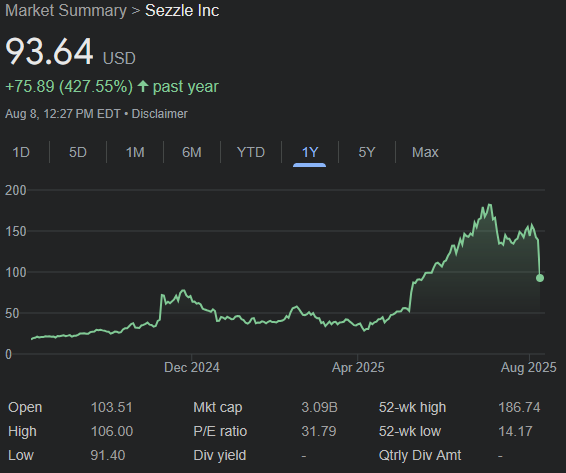Click the 200 y-axis label
The image size is (566, 473).
point(16,190)
